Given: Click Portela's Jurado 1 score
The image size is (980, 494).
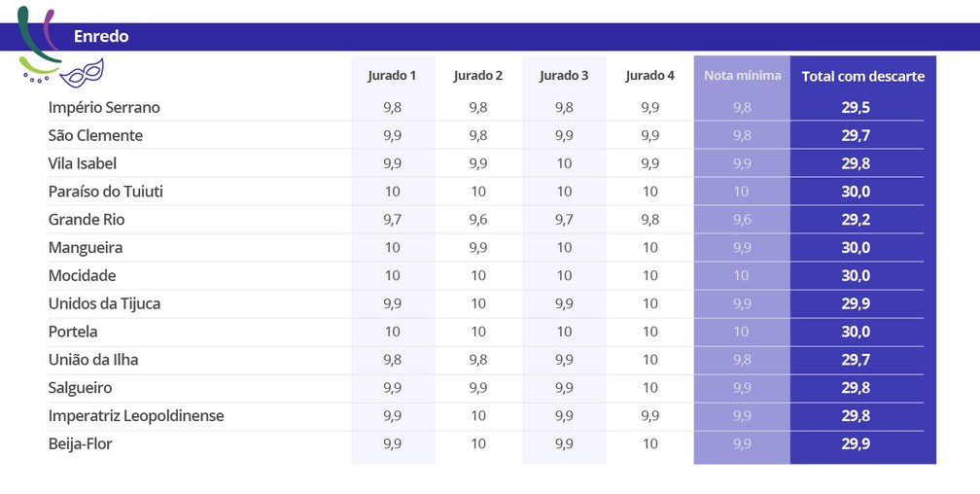Looking at the screenshot, I should (x=392, y=332).
